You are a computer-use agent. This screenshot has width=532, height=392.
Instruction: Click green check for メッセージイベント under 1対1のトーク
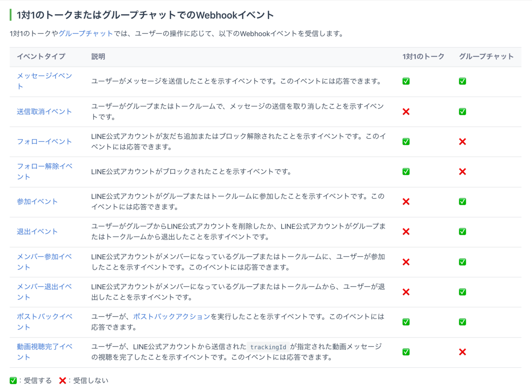click(x=406, y=82)
